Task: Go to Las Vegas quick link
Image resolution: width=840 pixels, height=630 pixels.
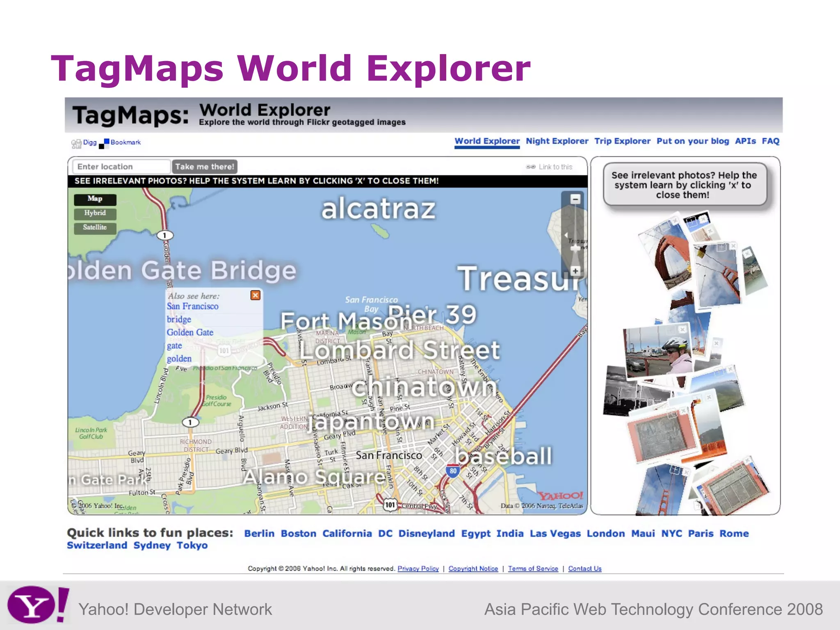Action: click(x=555, y=534)
